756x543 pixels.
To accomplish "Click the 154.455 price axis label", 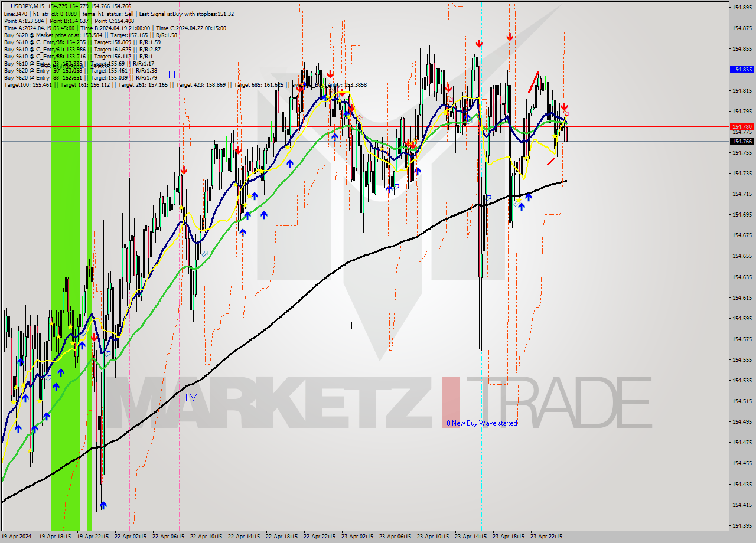I will 742,463.
